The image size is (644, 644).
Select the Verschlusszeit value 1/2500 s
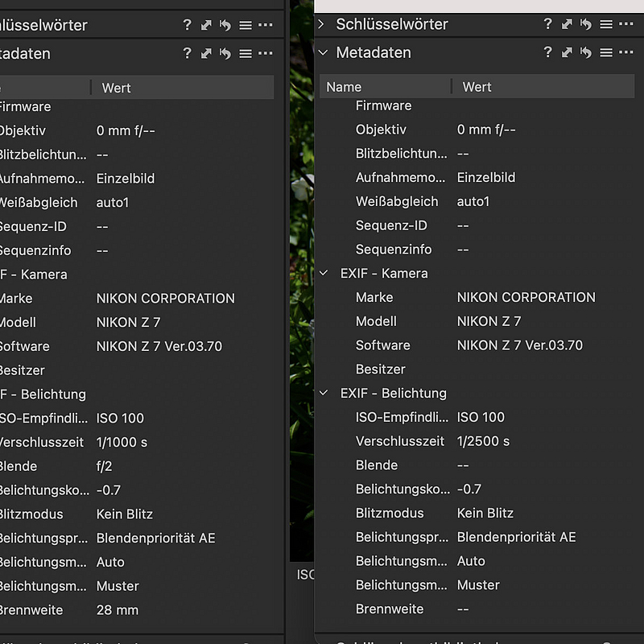[x=483, y=441]
